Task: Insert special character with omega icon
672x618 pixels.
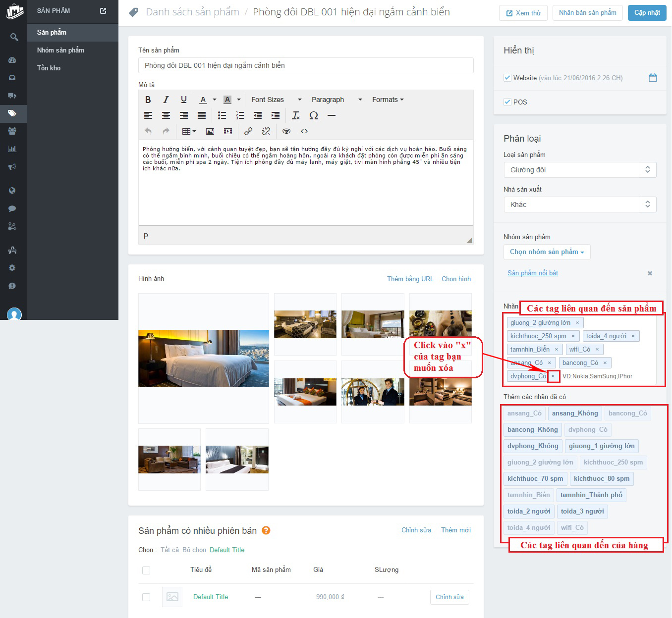Action: (x=314, y=115)
